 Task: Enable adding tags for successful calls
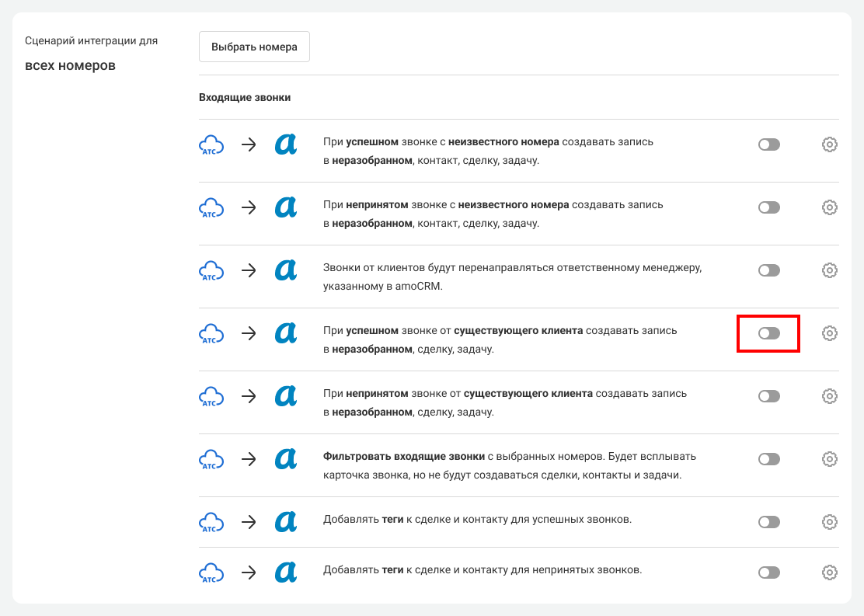click(x=768, y=522)
